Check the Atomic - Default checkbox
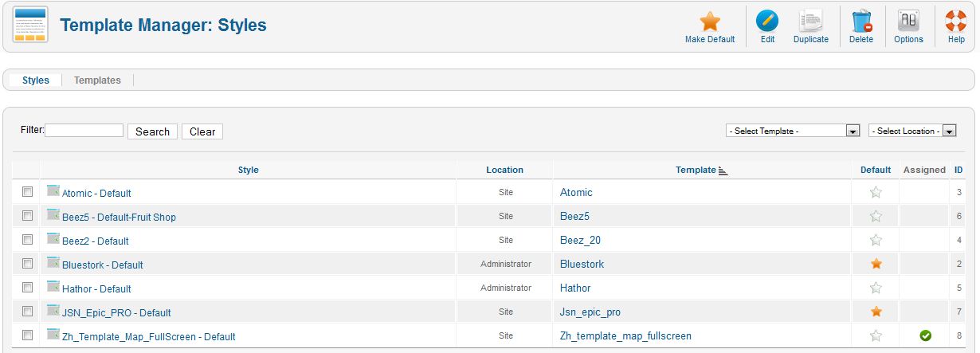 click(x=27, y=192)
